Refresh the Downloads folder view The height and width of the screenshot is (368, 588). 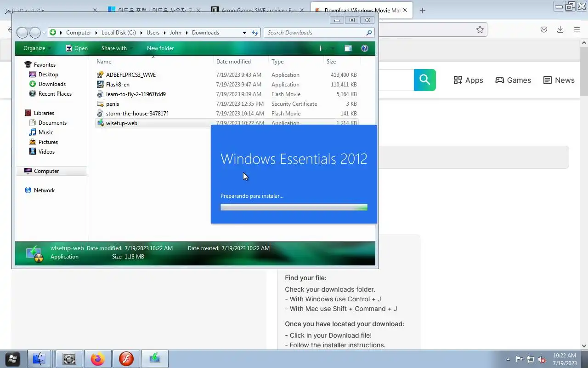(x=255, y=33)
